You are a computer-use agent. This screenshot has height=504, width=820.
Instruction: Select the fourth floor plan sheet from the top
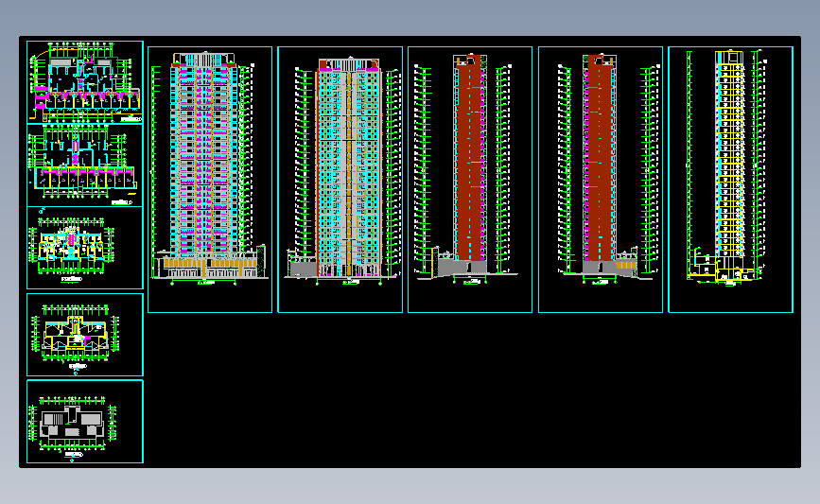pyautogui.click(x=85, y=335)
